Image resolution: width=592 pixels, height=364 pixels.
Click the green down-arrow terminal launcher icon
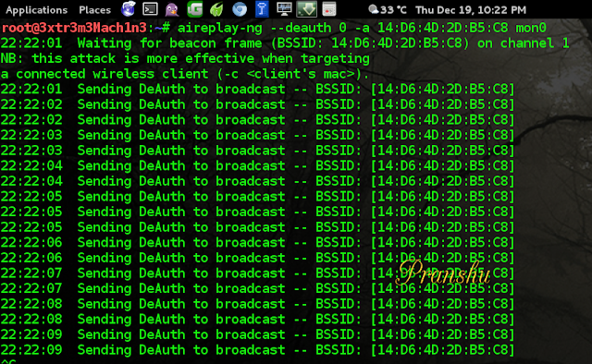pos(306,9)
